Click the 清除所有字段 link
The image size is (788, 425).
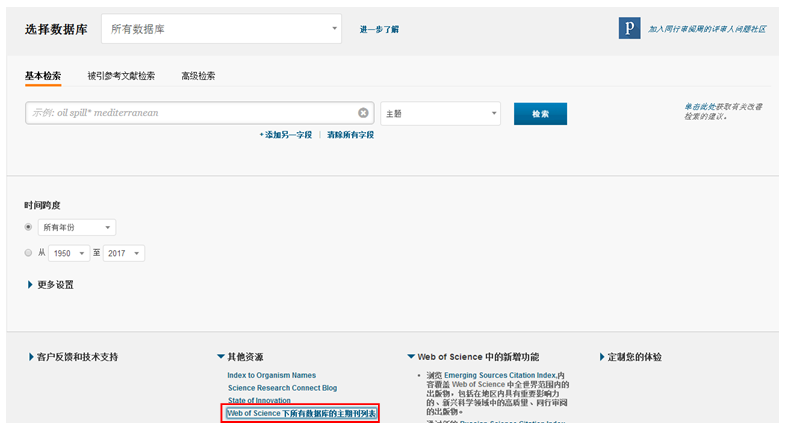[350, 134]
